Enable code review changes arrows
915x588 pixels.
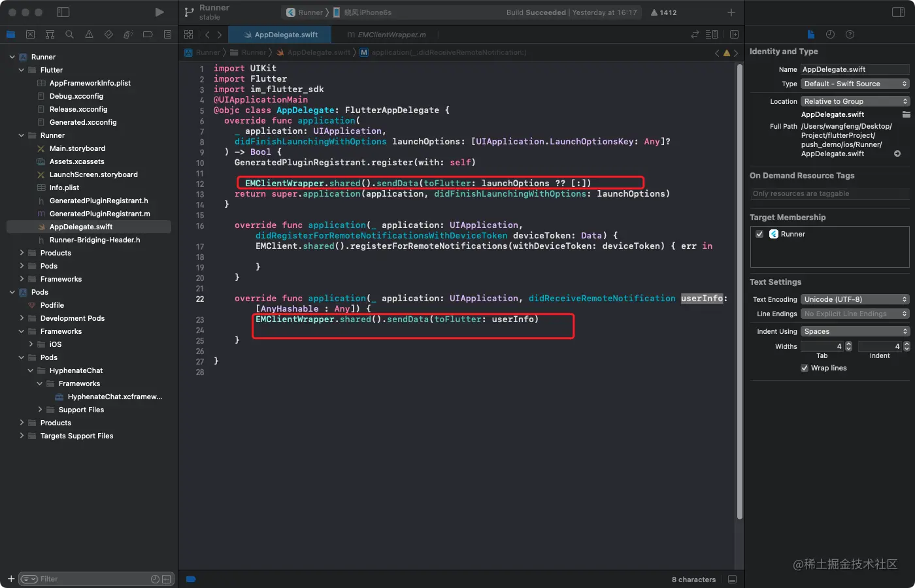(695, 35)
